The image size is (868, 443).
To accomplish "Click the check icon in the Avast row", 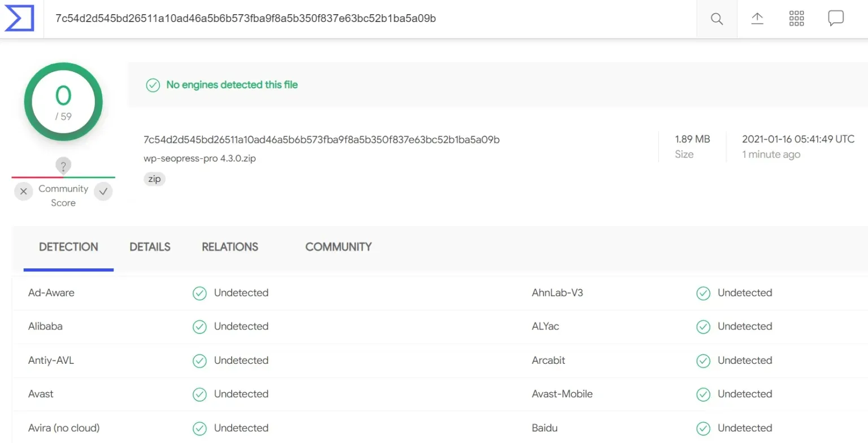I will [199, 394].
